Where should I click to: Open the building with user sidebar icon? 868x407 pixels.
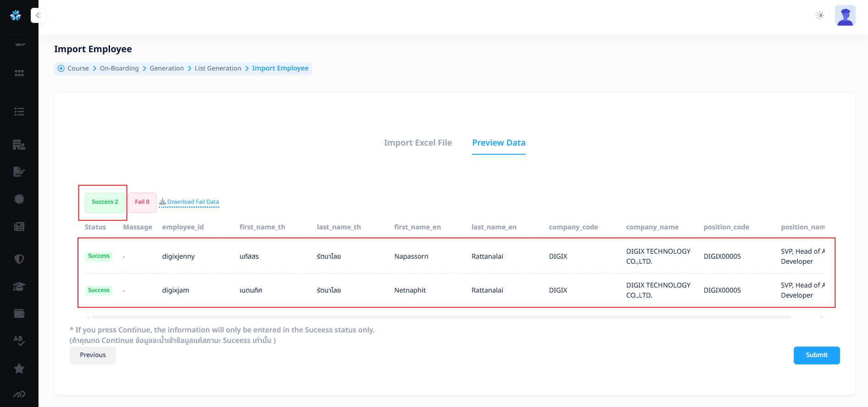19,145
